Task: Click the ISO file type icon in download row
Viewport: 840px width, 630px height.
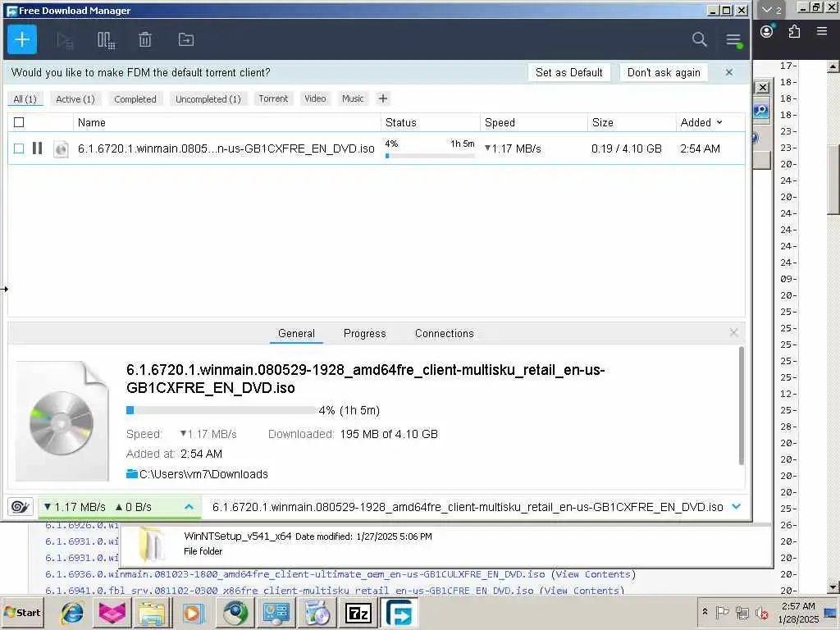Action: coord(61,149)
